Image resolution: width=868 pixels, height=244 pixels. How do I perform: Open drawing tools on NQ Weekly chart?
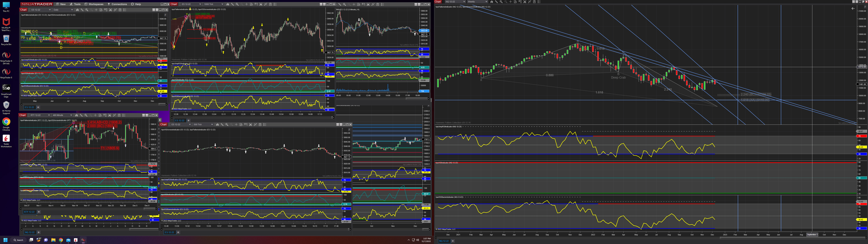coord(497,2)
